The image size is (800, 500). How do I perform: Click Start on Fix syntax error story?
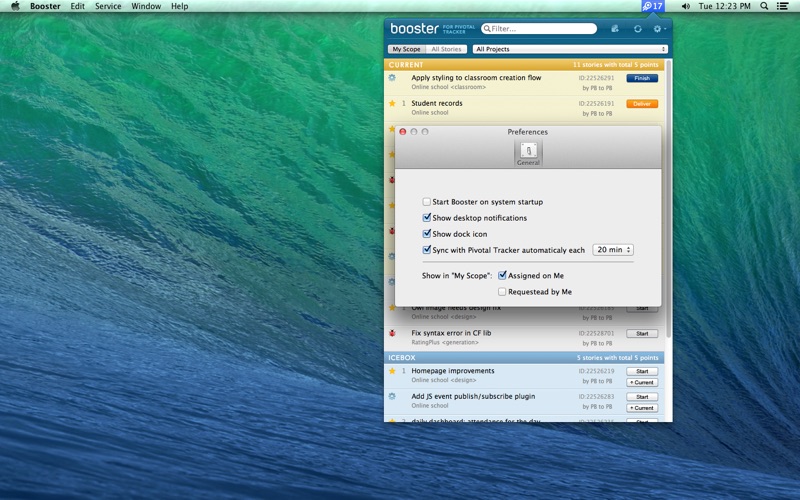click(642, 334)
